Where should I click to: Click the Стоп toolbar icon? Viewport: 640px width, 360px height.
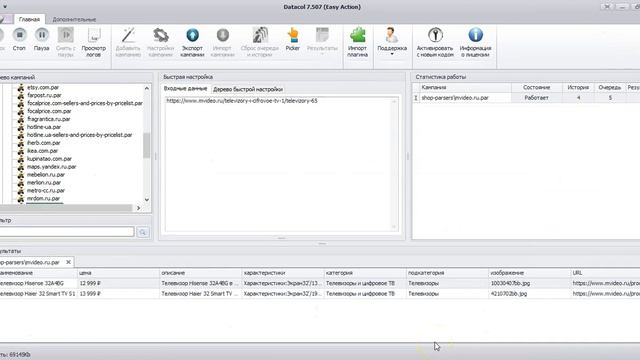[x=19, y=36]
